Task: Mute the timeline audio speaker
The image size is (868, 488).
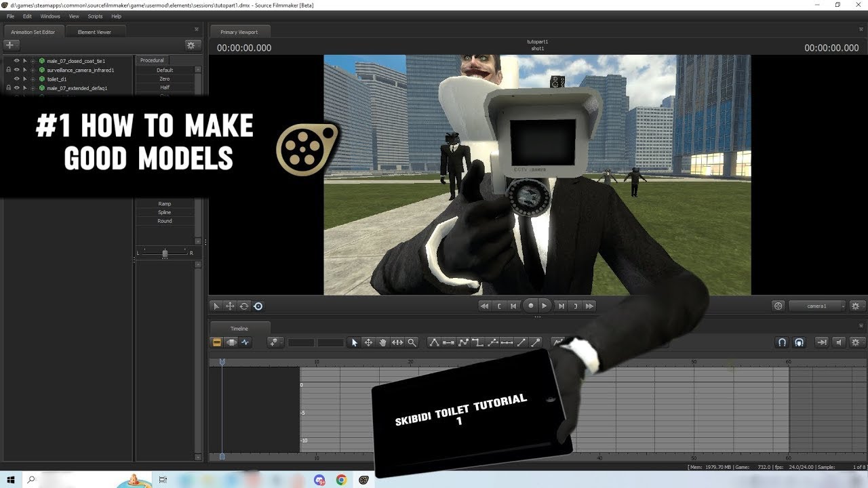Action: click(839, 343)
